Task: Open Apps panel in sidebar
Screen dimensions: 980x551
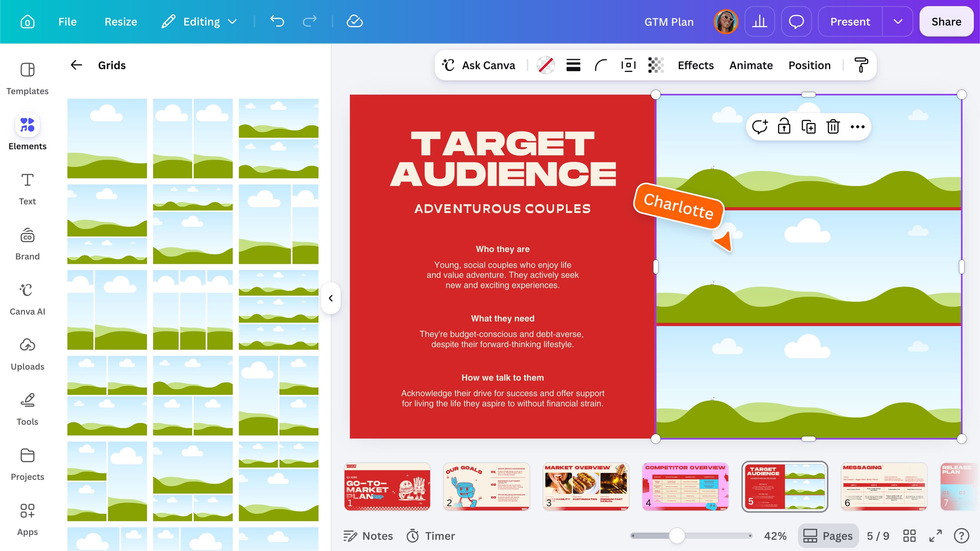Action: 27,520
